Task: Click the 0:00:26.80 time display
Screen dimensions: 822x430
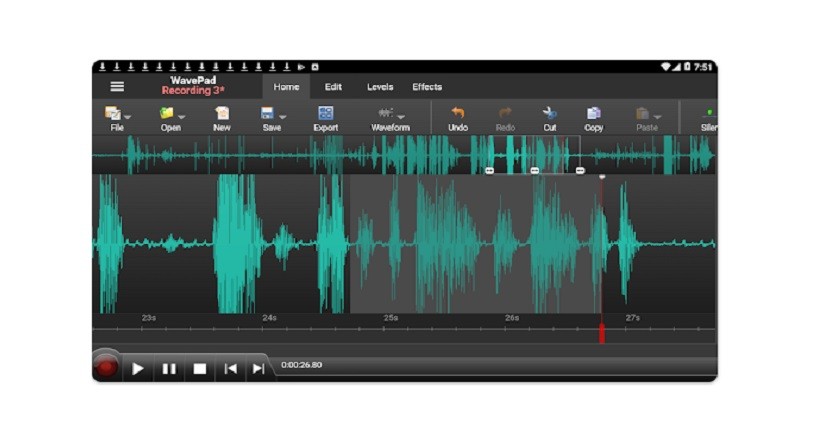Action: click(x=301, y=365)
